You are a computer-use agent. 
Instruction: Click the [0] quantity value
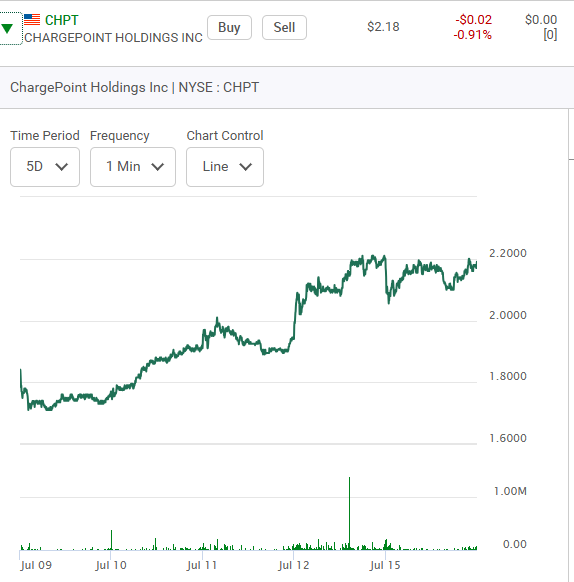coord(550,35)
